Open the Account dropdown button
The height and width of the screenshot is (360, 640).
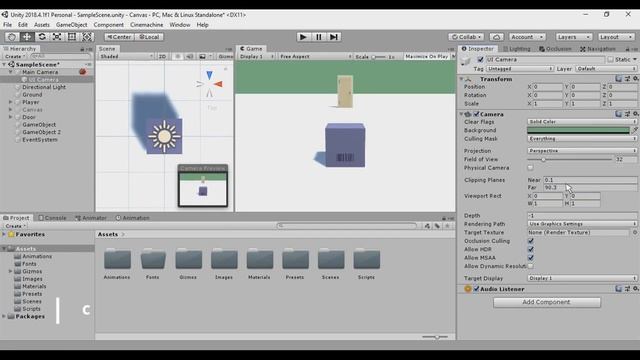527,37
